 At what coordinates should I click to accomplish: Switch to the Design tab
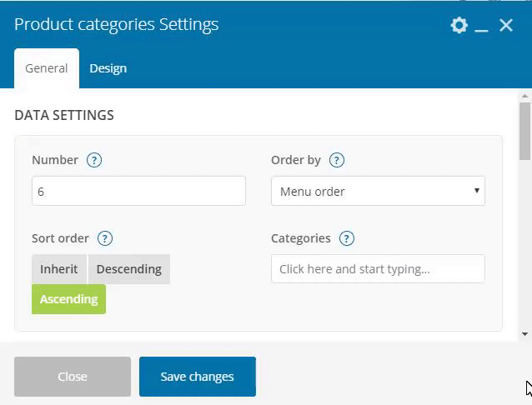pos(108,68)
